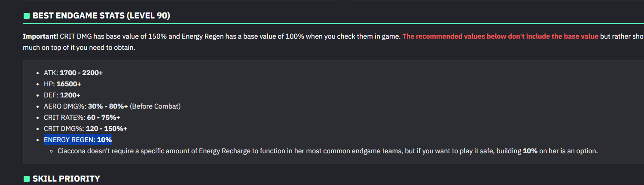Click the HP: 16500+ stat line
Screen dimensions: 644x185
coord(62,84)
